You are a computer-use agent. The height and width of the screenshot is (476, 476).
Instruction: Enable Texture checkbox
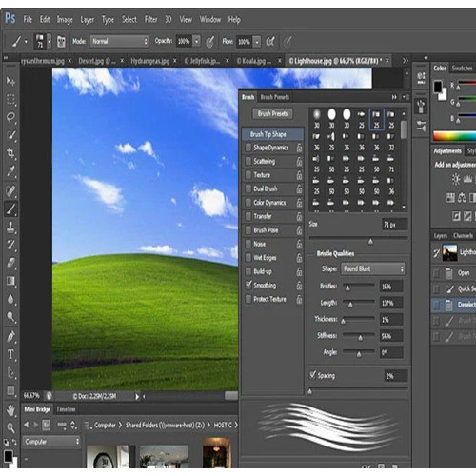pos(248,175)
